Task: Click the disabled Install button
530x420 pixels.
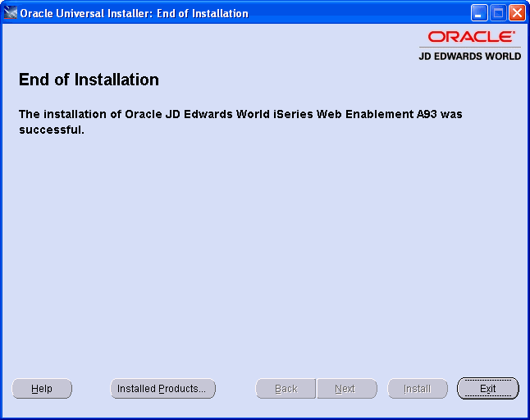Action: tap(418, 389)
